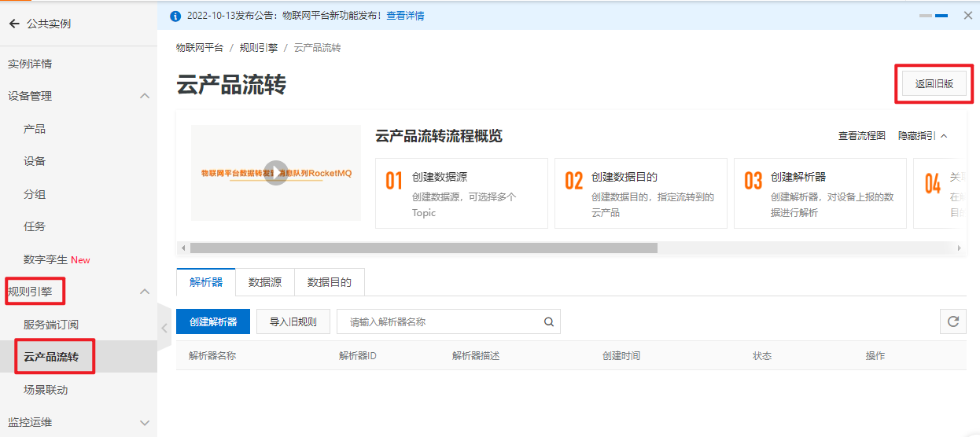Select the 03 创建解析器 step card

click(820, 193)
